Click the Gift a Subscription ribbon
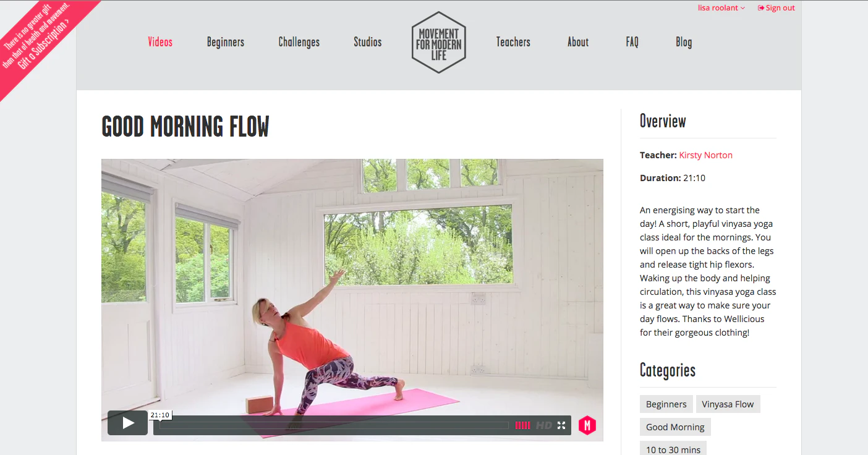This screenshot has height=455, width=868. tap(43, 43)
